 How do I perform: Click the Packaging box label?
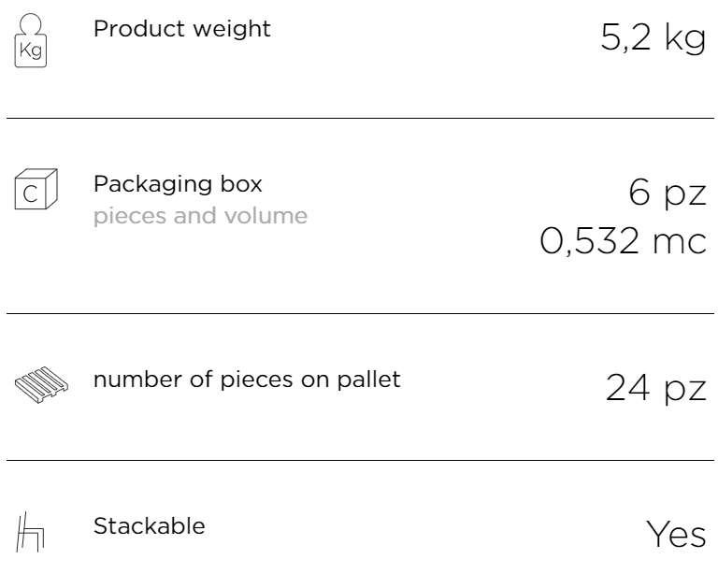click(x=179, y=184)
